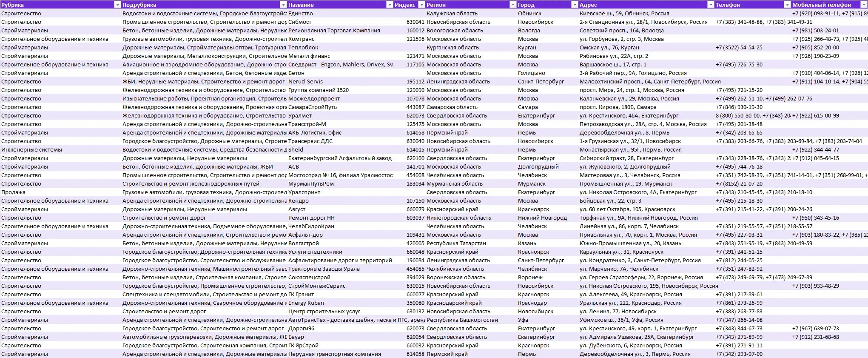Select the Sheld name cell
The height and width of the screenshot is (358, 868).
(340, 149)
